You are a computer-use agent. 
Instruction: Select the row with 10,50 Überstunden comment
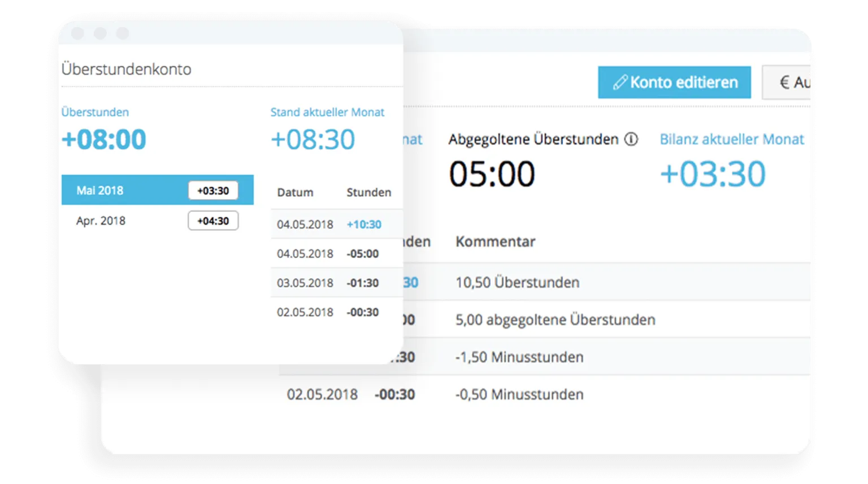518,282
